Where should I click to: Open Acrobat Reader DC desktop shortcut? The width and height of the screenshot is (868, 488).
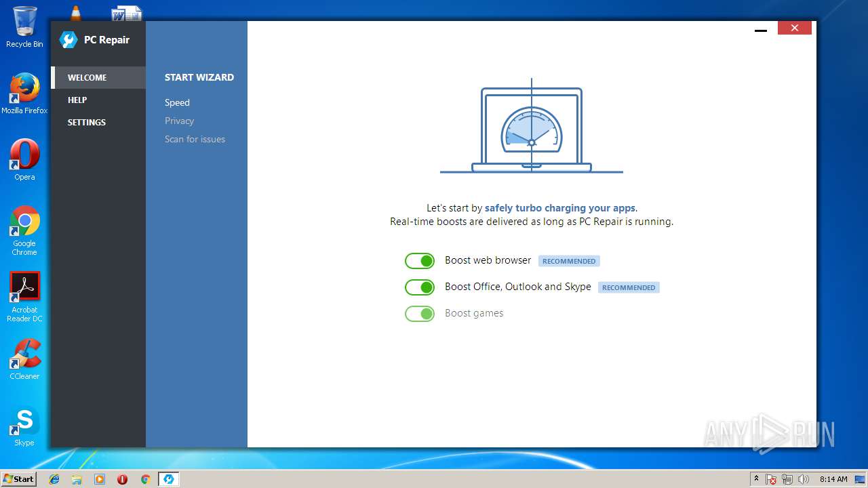click(x=24, y=297)
